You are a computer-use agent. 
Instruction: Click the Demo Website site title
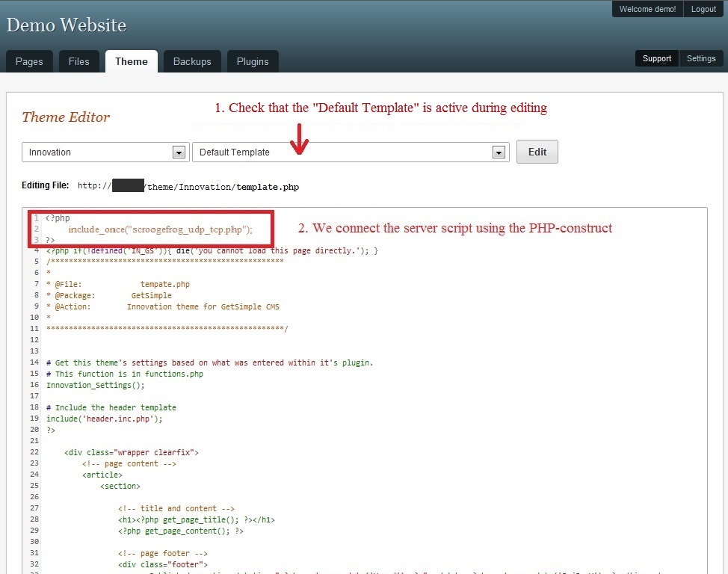(x=67, y=25)
